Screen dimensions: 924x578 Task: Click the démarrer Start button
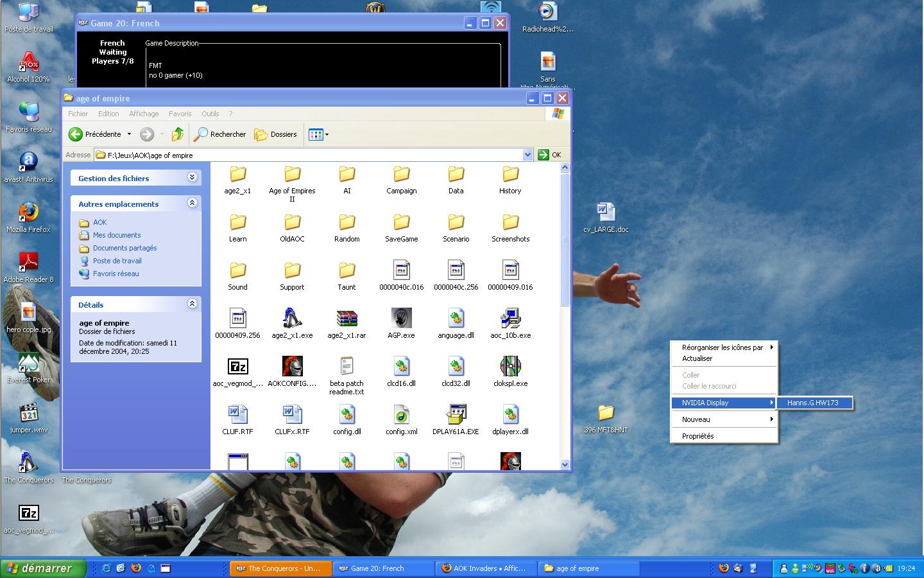point(43,568)
